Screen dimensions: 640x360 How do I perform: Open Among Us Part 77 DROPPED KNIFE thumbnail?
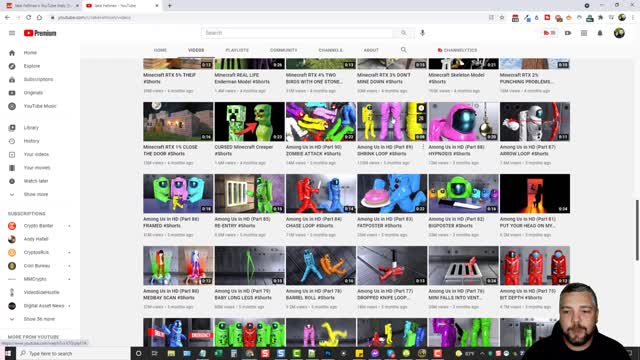tap(392, 265)
